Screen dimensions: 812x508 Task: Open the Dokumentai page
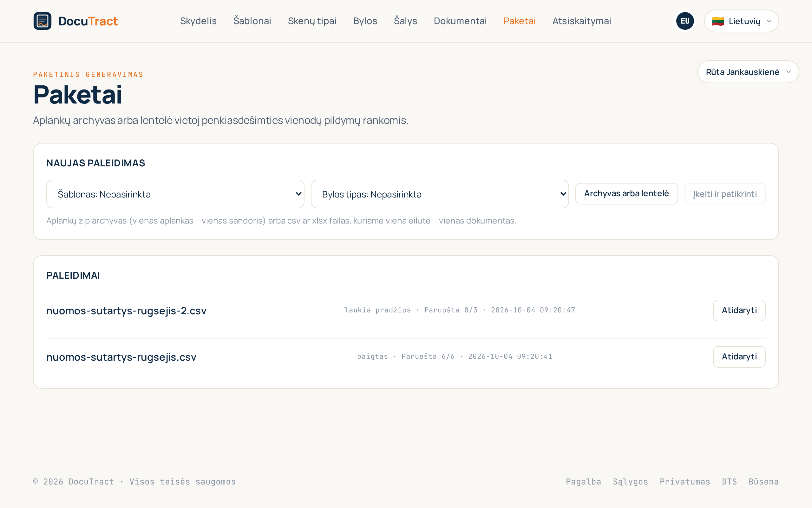[x=460, y=21]
